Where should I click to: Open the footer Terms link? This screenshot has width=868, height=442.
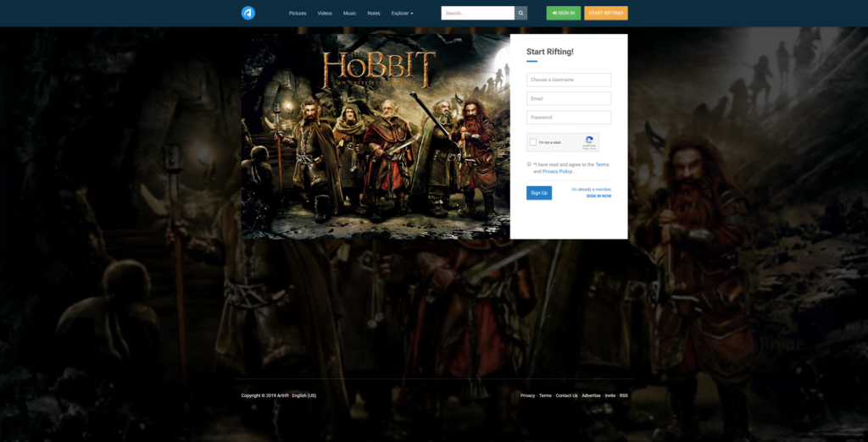coord(545,395)
